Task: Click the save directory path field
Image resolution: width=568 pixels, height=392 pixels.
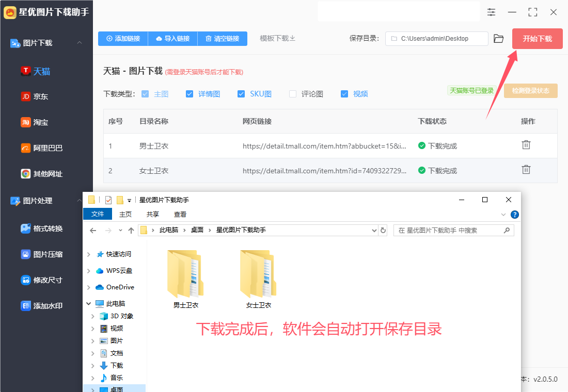Action: [x=436, y=39]
